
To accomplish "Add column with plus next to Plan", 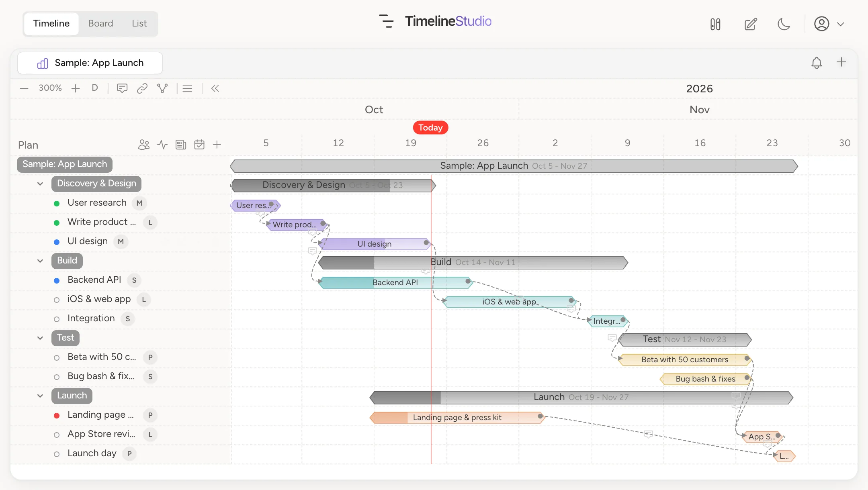I will pyautogui.click(x=217, y=145).
